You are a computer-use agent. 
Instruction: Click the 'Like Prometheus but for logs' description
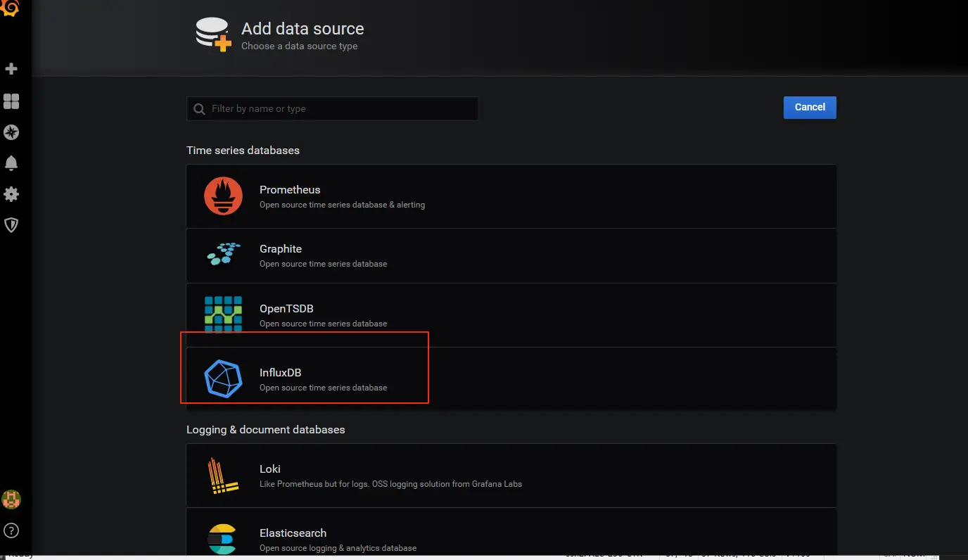(390, 484)
